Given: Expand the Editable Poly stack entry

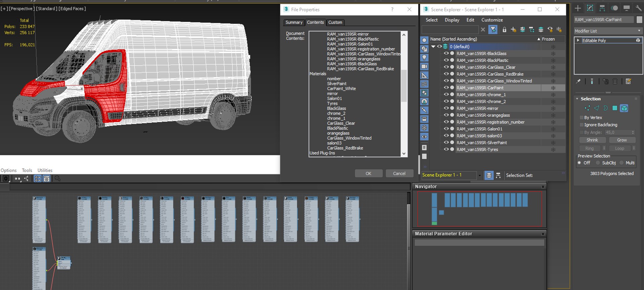Looking at the screenshot, I should click(x=578, y=41).
